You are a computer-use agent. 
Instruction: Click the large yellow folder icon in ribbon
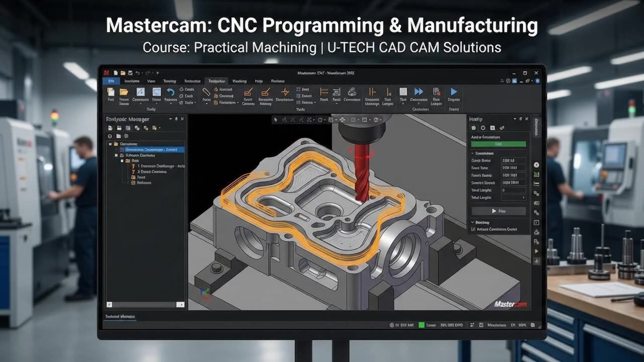click(x=124, y=92)
